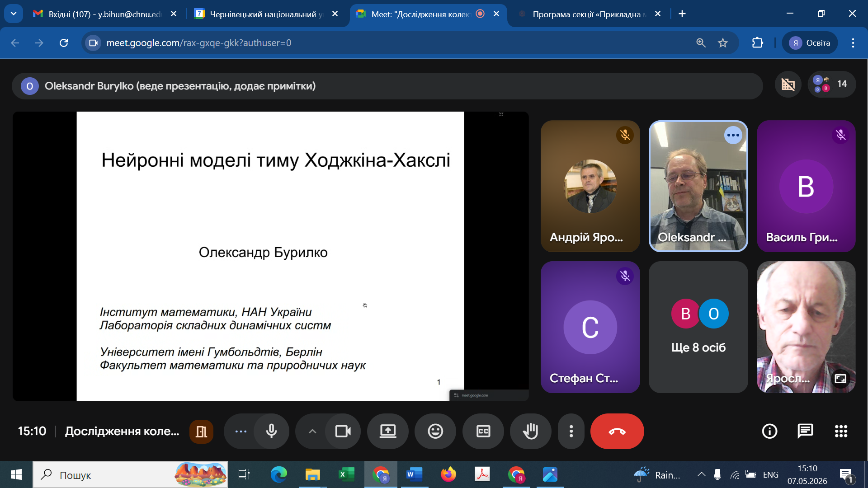Open the clock showing 15:10 07.05.2026
Image resolution: width=868 pixels, height=488 pixels.
807,474
